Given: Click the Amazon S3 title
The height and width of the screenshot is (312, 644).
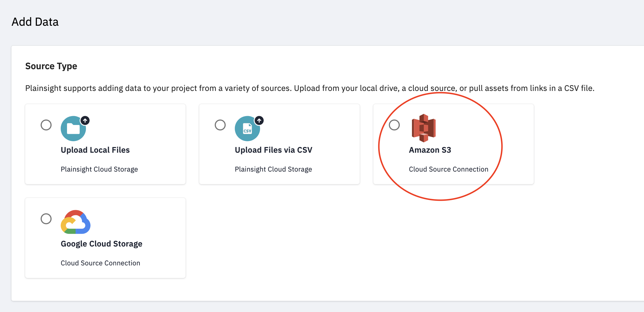Looking at the screenshot, I should 430,150.
